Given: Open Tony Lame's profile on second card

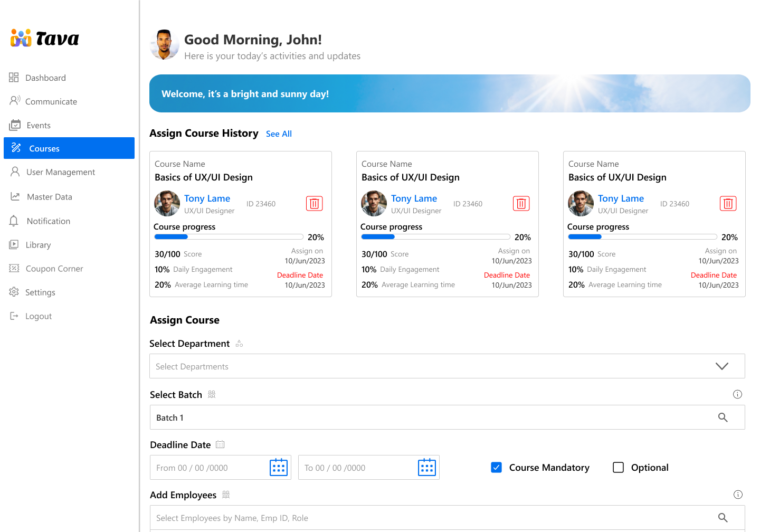Looking at the screenshot, I should [414, 198].
